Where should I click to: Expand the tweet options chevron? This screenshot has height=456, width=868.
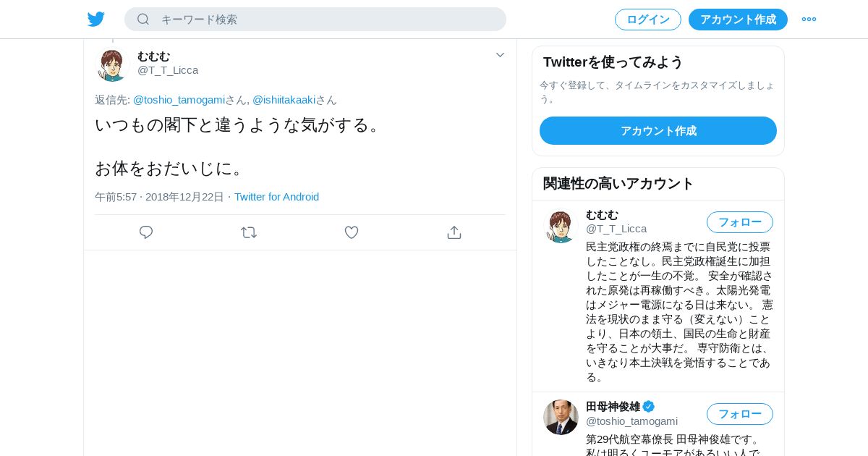pos(500,55)
